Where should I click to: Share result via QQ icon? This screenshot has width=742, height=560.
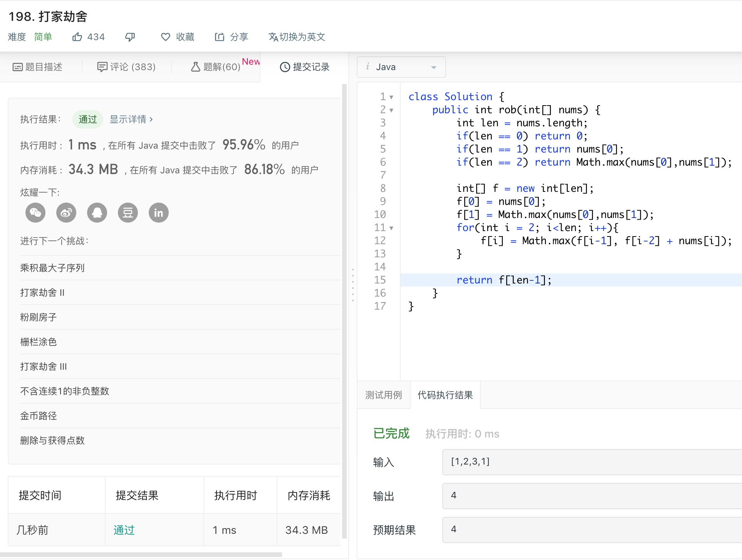coord(97,213)
